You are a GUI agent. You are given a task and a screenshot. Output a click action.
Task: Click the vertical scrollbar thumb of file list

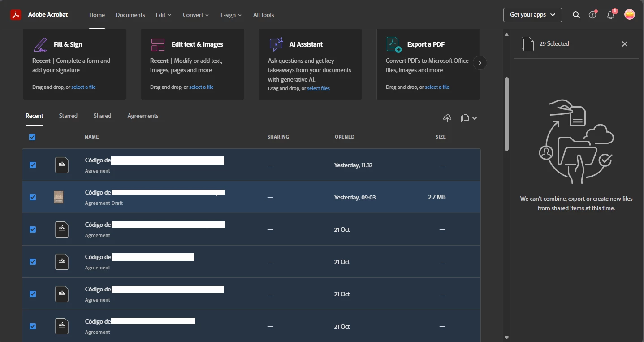(506, 114)
